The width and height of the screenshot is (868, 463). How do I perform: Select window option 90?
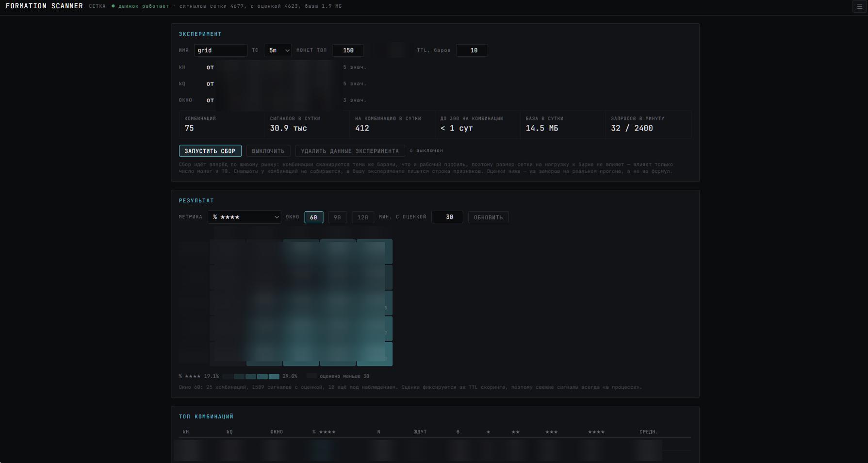(x=337, y=217)
